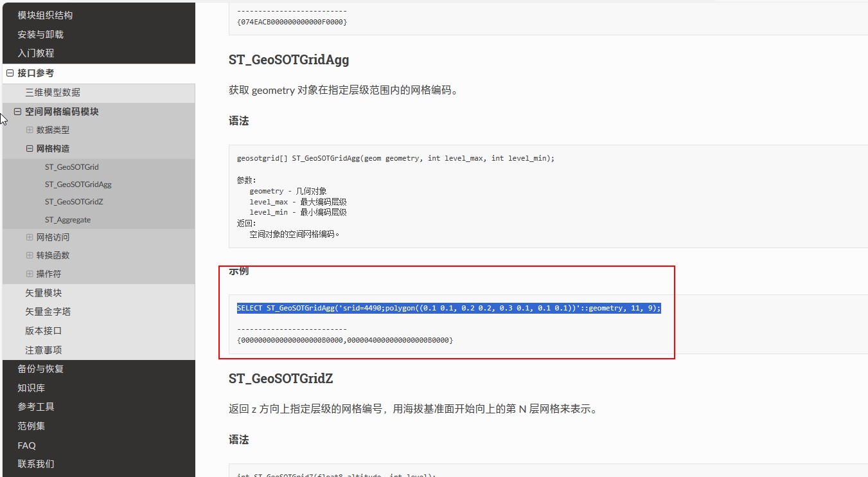Open the 备份与恢复 sidebar item
The width and height of the screenshot is (868, 477).
[x=40, y=369]
